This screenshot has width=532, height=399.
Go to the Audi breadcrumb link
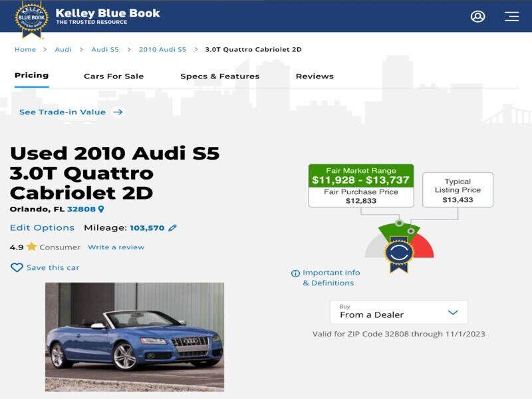pyautogui.click(x=63, y=49)
